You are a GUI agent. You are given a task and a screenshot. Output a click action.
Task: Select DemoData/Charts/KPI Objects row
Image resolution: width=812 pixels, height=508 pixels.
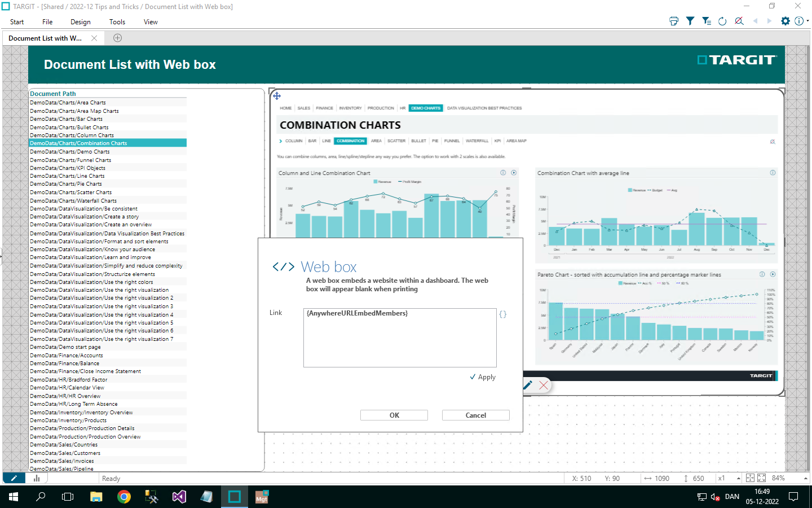tap(108, 168)
